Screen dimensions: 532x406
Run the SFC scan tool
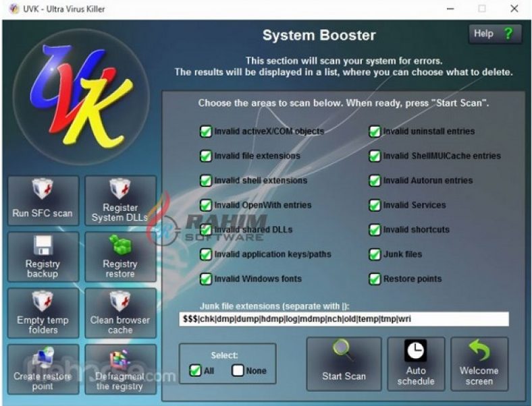[x=43, y=200]
